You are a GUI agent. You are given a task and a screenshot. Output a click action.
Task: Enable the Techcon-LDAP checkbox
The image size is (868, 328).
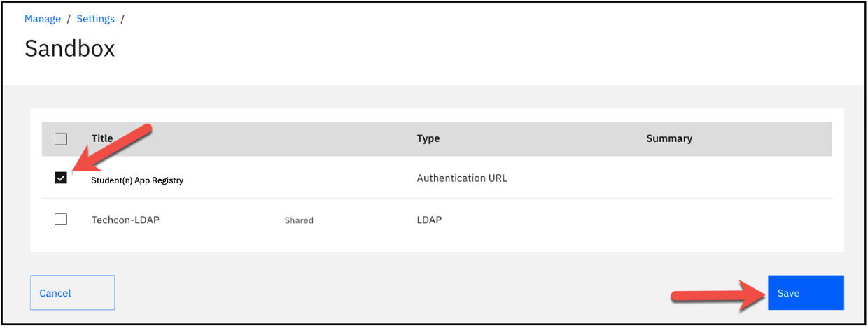point(61,220)
